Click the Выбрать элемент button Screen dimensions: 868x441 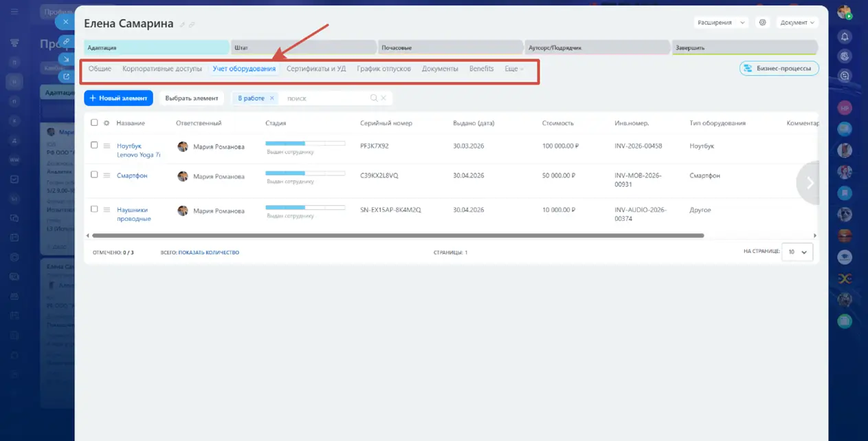point(192,98)
